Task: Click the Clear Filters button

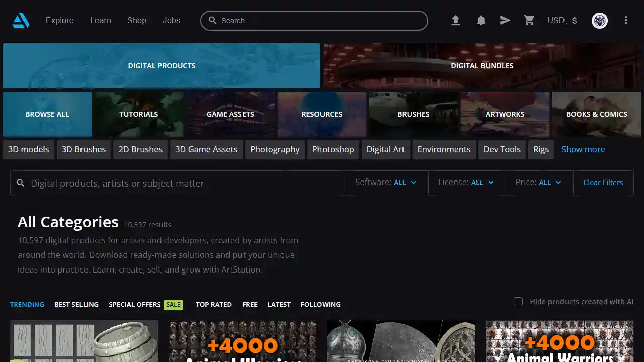Action: [x=603, y=182]
